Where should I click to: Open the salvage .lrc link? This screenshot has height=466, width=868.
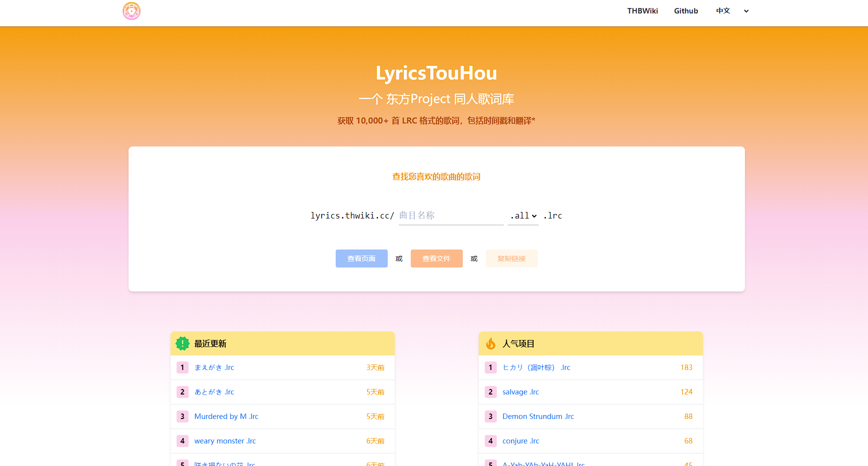[521, 392]
